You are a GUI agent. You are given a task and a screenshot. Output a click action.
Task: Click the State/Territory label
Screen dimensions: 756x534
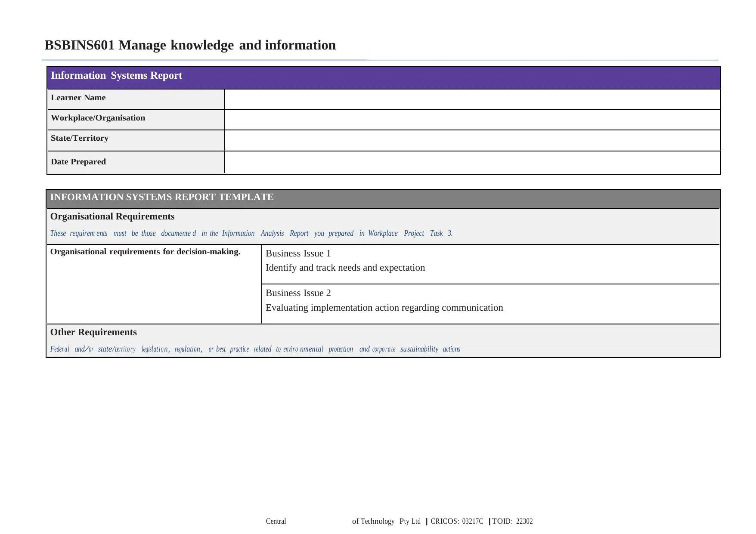(80, 138)
